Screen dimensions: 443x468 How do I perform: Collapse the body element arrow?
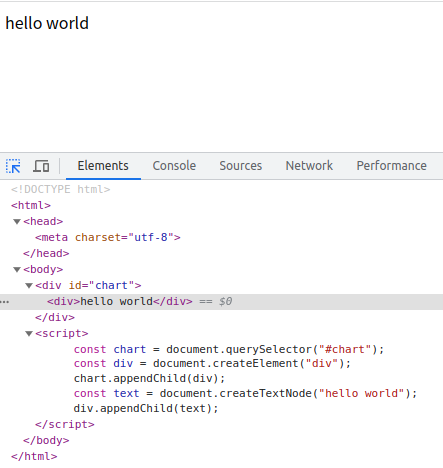(x=17, y=270)
